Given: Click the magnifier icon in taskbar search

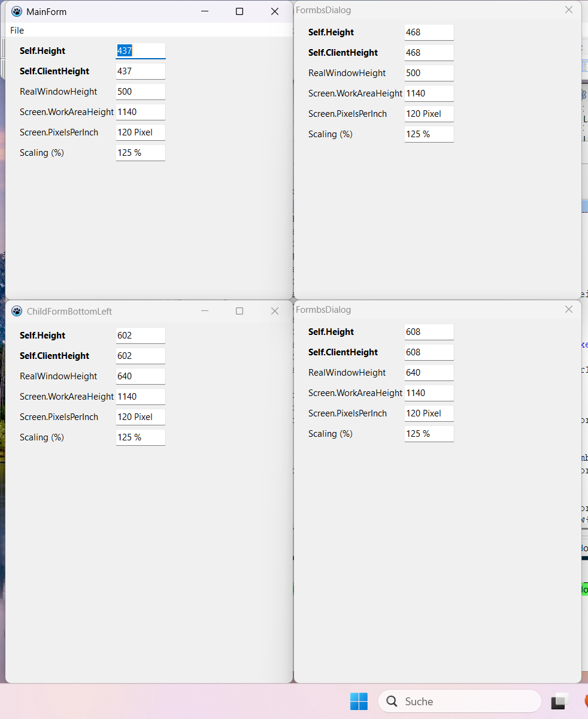Looking at the screenshot, I should click(x=392, y=701).
